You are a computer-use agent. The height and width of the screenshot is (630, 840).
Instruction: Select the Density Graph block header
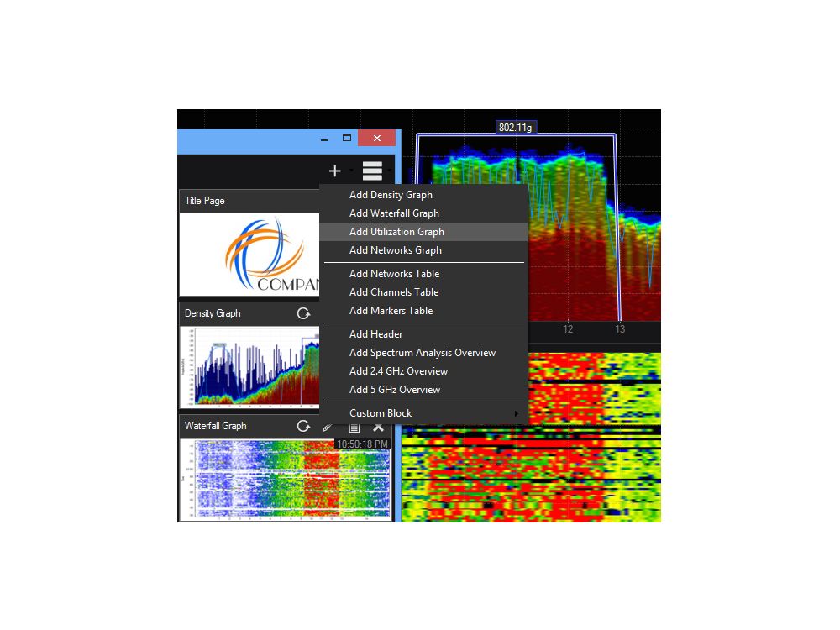(x=249, y=313)
